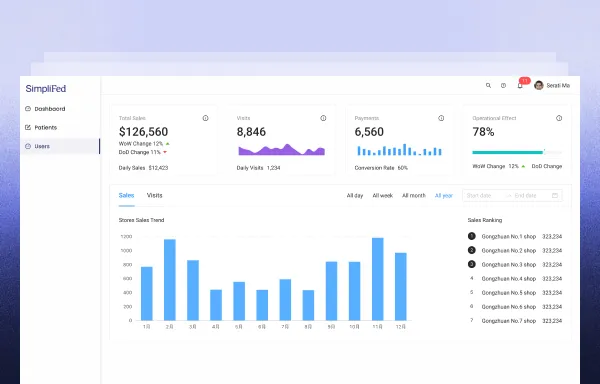Select Gongzhuan No.5 shop row
The height and width of the screenshot is (384, 600).
[x=515, y=293]
